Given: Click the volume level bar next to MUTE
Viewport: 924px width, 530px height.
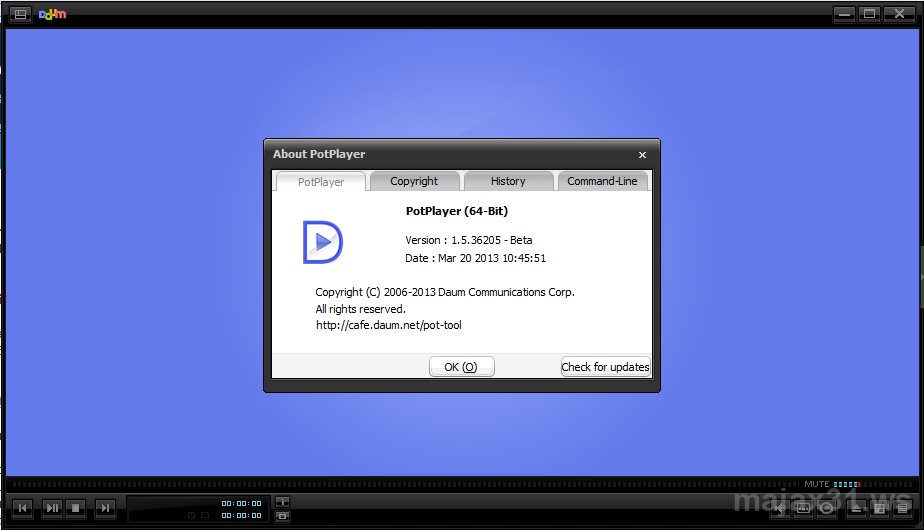Looking at the screenshot, I should coord(847,484).
